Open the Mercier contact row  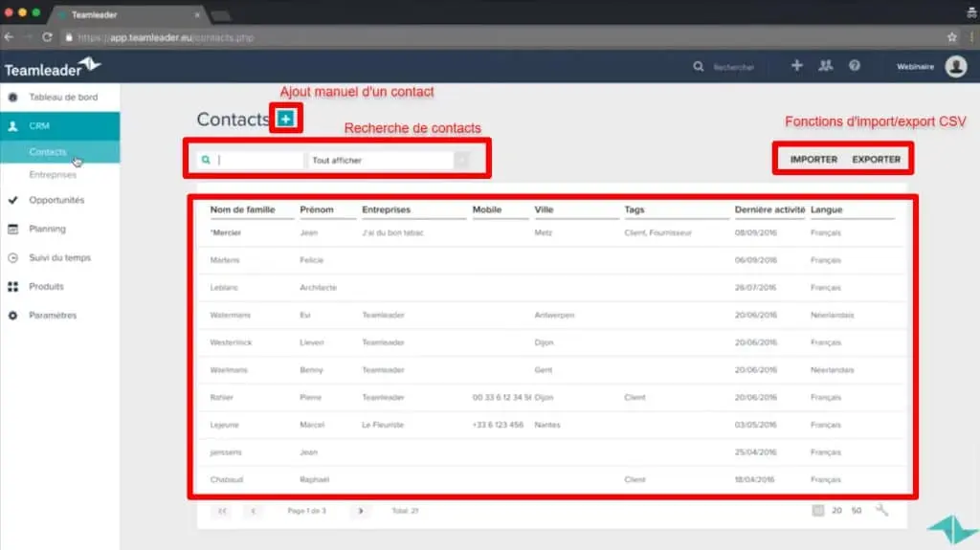[552, 232]
